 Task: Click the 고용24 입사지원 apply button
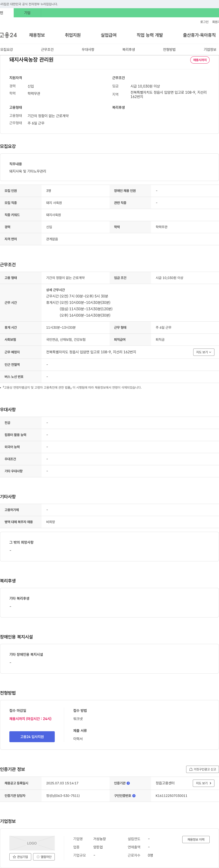(x=32, y=736)
